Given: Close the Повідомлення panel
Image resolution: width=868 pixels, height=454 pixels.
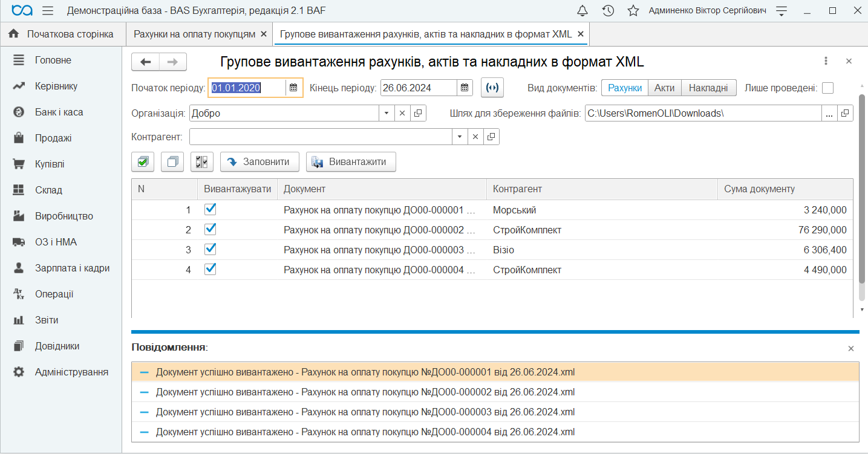Looking at the screenshot, I should click(851, 348).
